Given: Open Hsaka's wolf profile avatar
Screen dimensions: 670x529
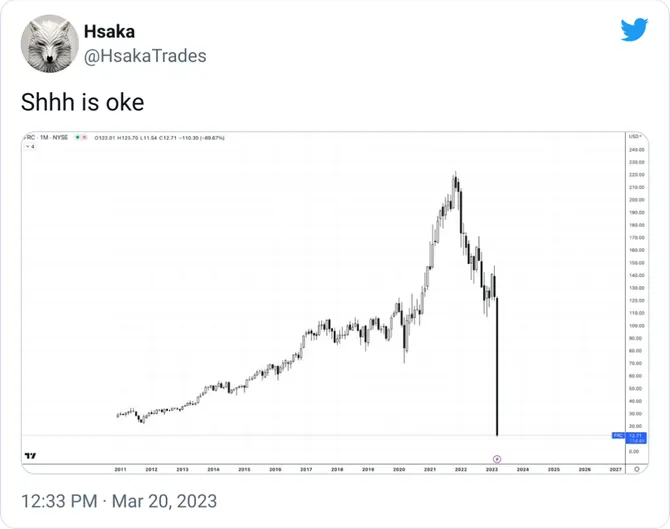Looking at the screenshot, I should point(50,42).
